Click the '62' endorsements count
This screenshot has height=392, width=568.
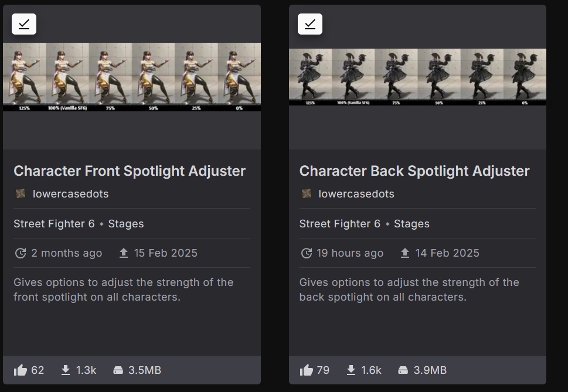tap(38, 370)
